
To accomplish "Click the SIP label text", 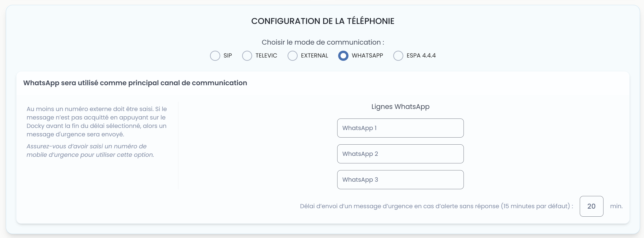I will (x=227, y=56).
